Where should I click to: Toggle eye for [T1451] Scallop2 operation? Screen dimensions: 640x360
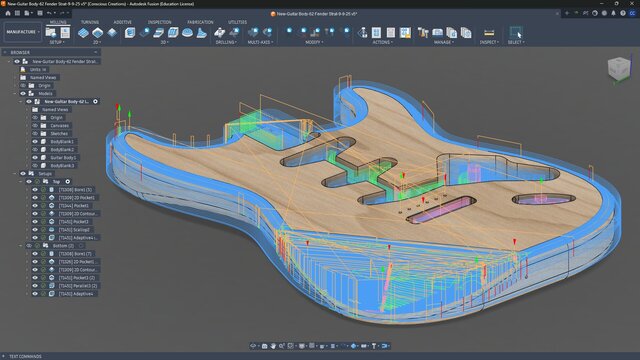tap(35, 230)
